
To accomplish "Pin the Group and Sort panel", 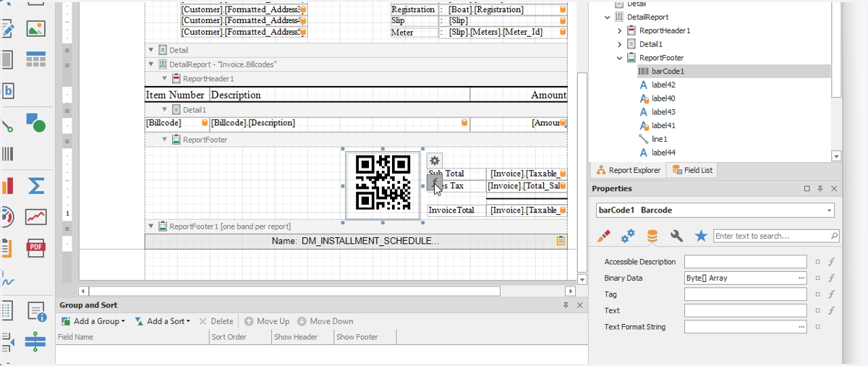I will [566, 305].
